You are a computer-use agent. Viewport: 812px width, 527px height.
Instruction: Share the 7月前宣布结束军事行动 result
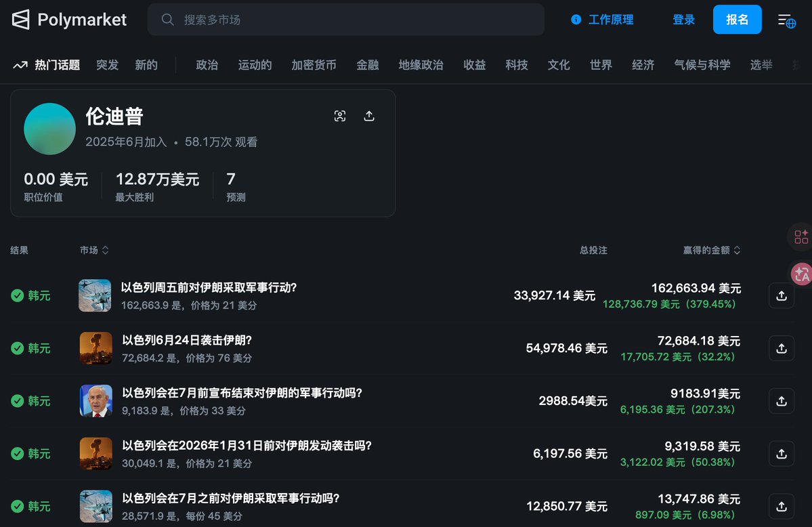(x=782, y=401)
